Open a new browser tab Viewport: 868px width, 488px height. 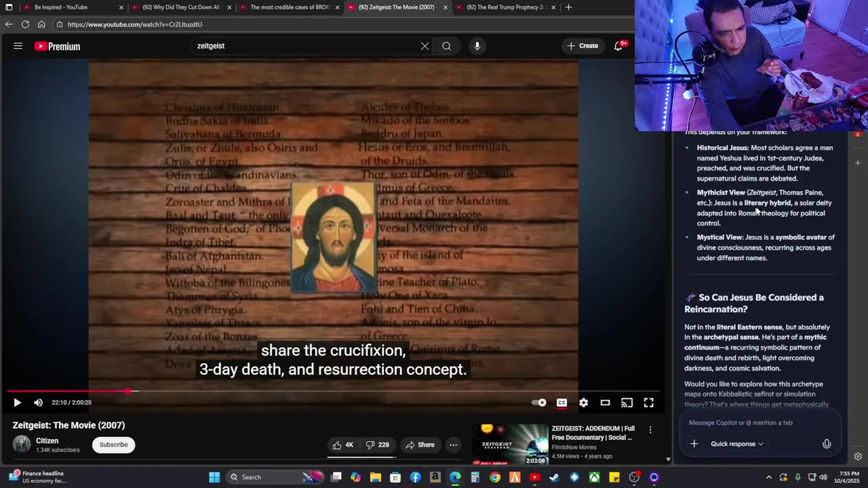coord(568,7)
